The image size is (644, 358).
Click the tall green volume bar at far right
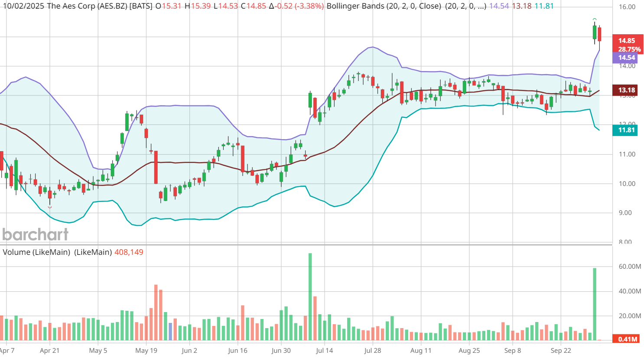[x=595, y=304]
